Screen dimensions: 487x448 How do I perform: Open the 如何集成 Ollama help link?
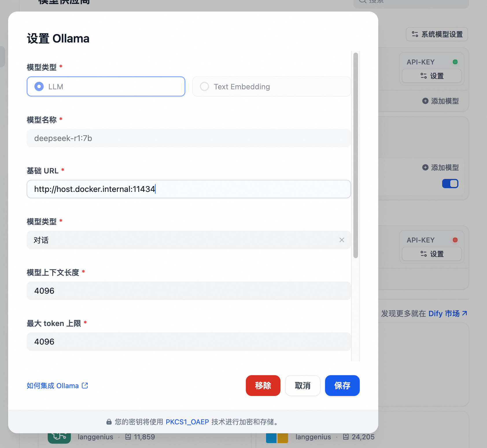[x=57, y=386]
